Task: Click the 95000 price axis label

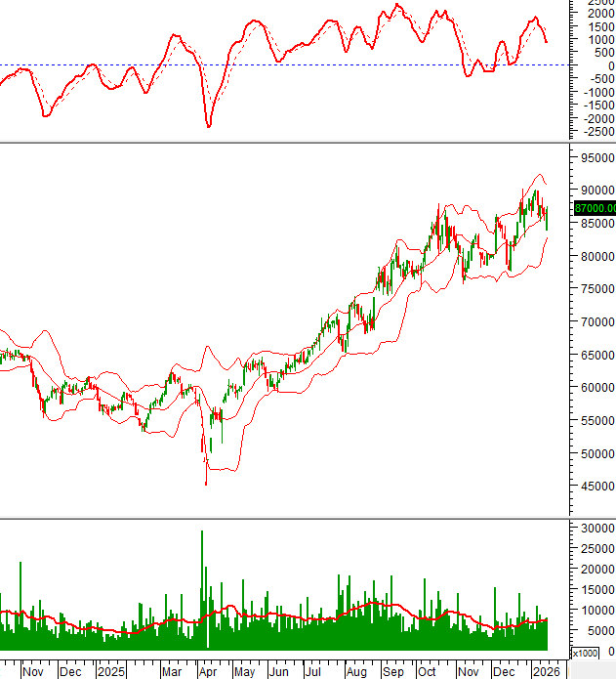Action: [595, 157]
